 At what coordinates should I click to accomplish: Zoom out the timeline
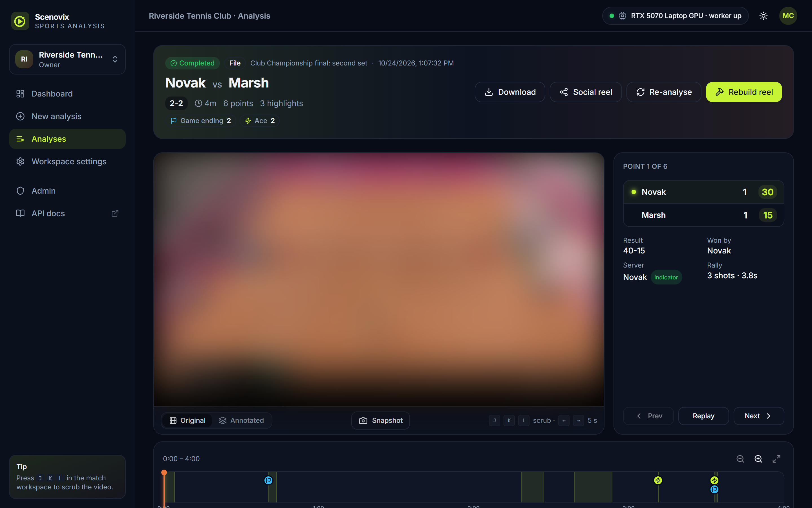pos(740,459)
